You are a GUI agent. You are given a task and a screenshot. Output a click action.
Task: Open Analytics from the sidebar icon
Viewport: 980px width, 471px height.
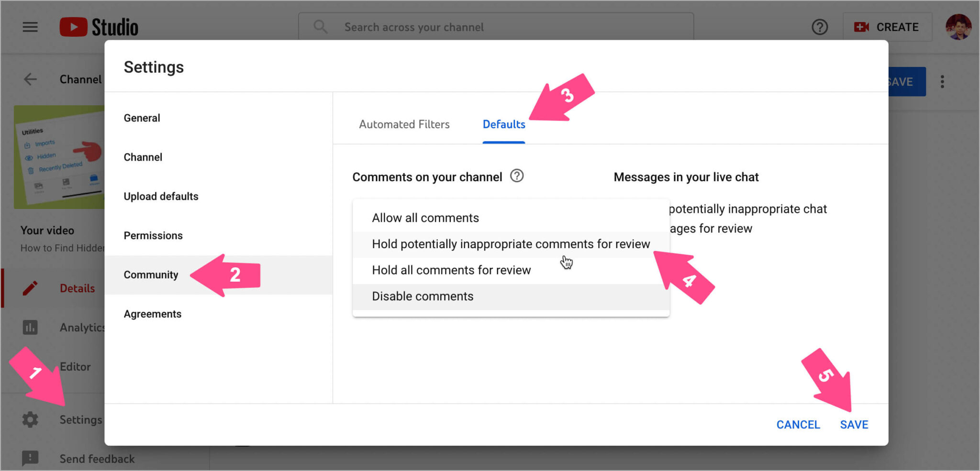click(31, 327)
